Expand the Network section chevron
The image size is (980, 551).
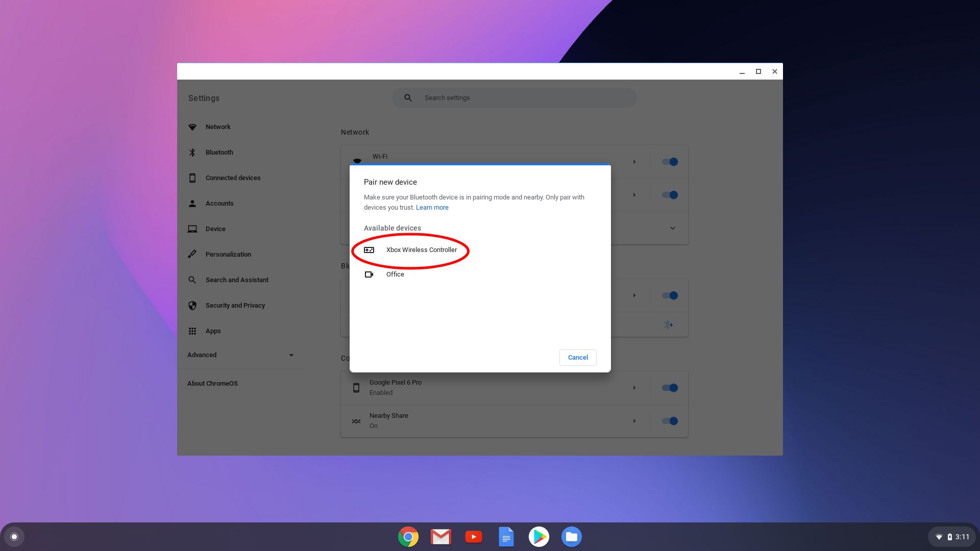point(673,229)
